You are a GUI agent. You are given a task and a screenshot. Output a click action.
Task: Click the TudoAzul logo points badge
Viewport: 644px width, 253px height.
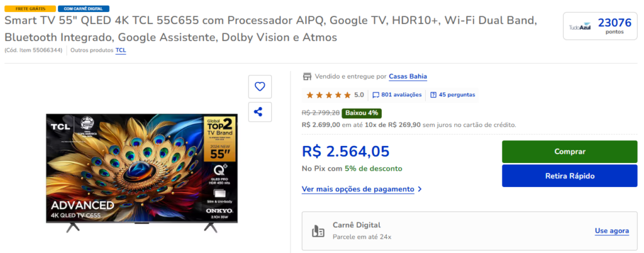[x=599, y=26]
